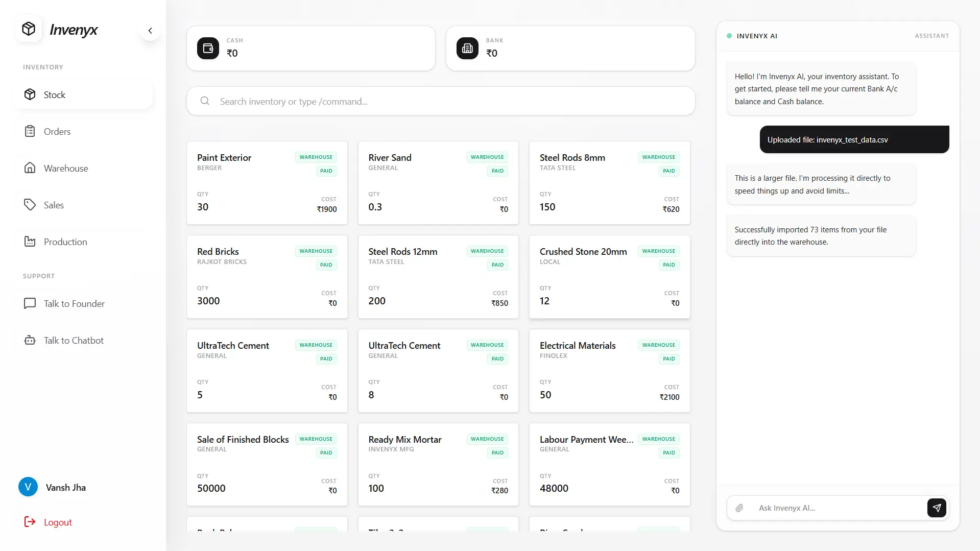
Task: Open the Electrical Materials card
Action: [x=610, y=371]
